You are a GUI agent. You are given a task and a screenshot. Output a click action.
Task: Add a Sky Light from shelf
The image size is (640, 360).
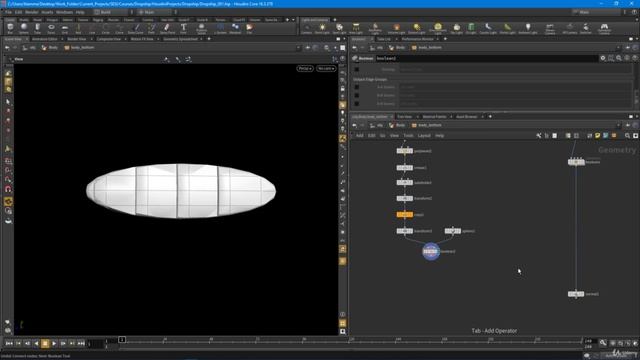(456, 29)
